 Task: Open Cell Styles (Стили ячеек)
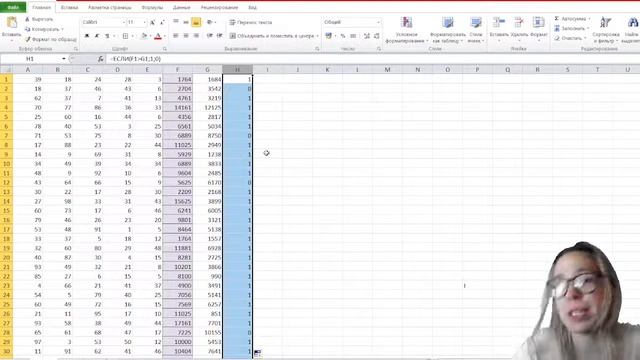(476, 30)
